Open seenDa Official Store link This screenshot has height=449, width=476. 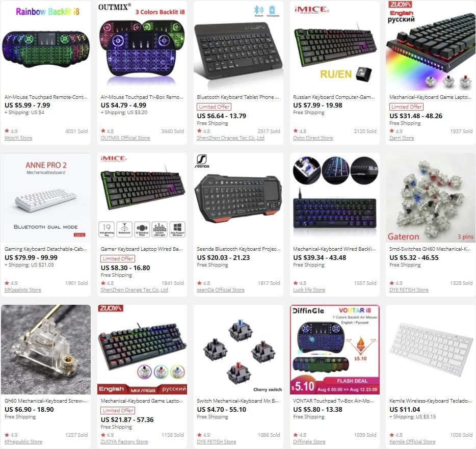pyautogui.click(x=220, y=289)
